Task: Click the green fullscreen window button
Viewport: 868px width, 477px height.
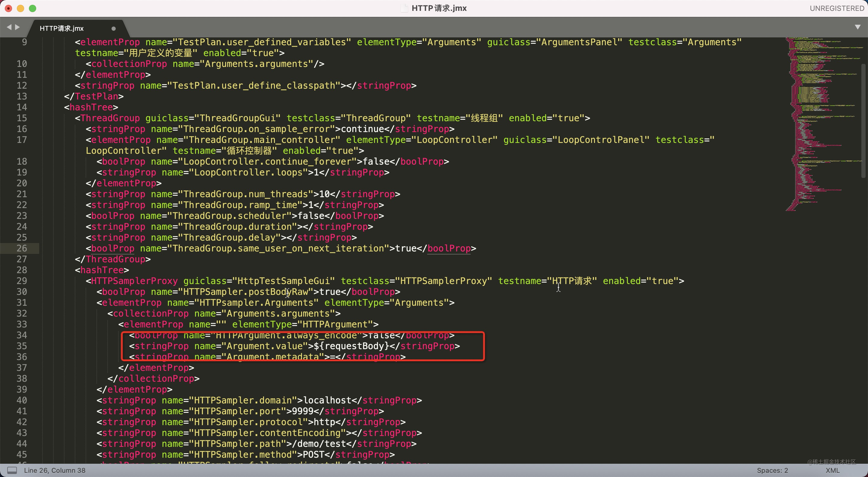Action: [33, 8]
